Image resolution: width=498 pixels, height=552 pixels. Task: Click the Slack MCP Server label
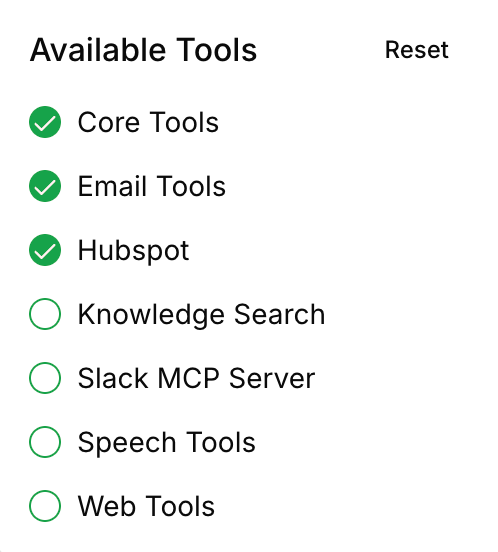(x=196, y=378)
